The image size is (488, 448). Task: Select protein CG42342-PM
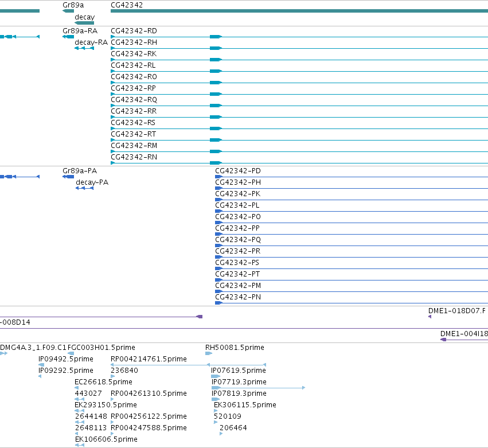point(238,286)
